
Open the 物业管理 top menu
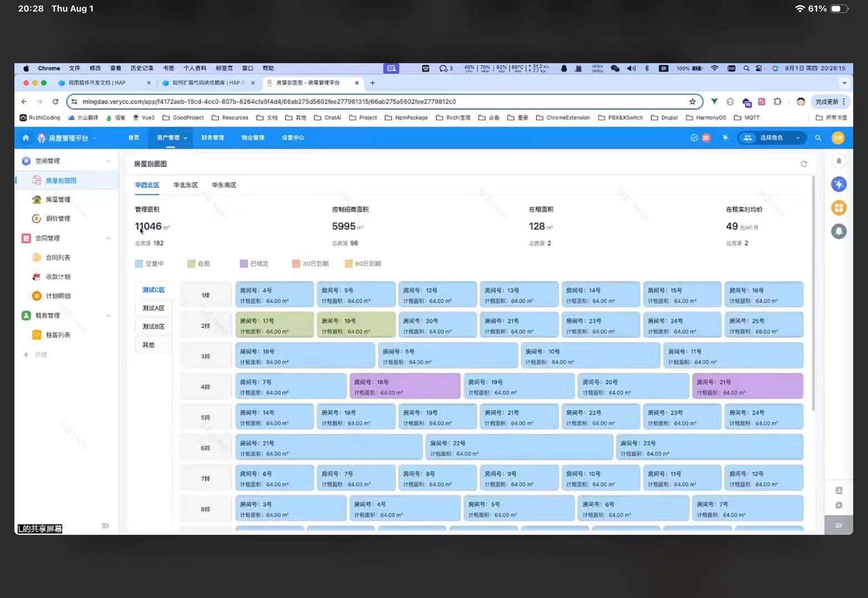[253, 138]
